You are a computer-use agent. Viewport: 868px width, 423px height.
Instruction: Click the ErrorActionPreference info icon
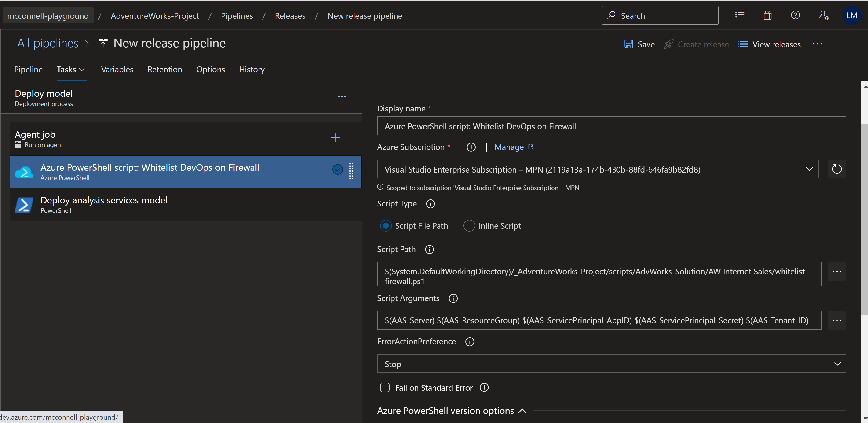(x=470, y=342)
